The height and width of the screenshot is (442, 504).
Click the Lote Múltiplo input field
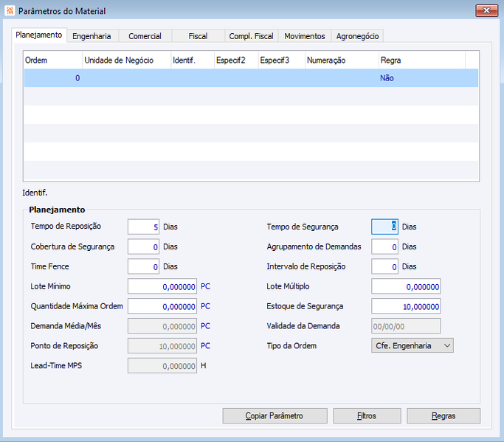(x=406, y=286)
